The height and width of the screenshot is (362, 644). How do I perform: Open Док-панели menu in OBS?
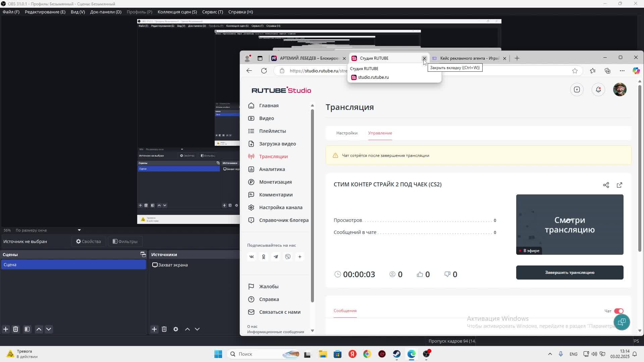[106, 12]
